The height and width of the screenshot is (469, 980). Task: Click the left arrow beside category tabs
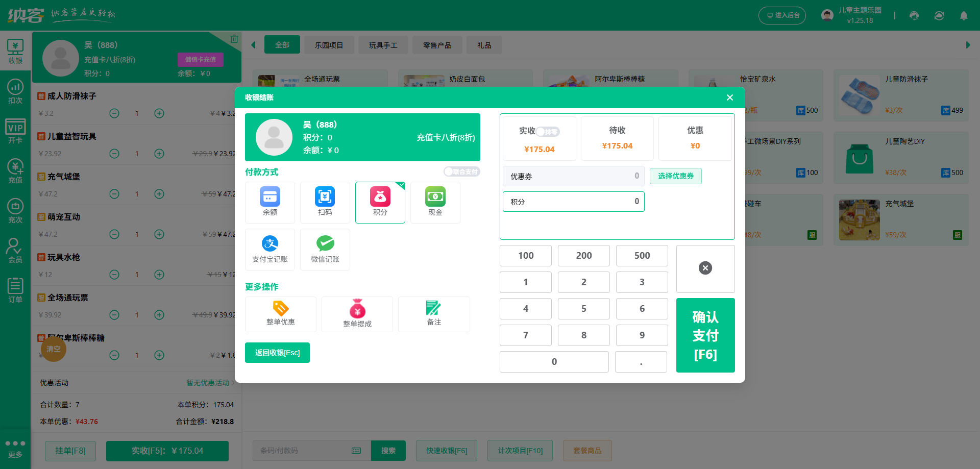tap(253, 45)
